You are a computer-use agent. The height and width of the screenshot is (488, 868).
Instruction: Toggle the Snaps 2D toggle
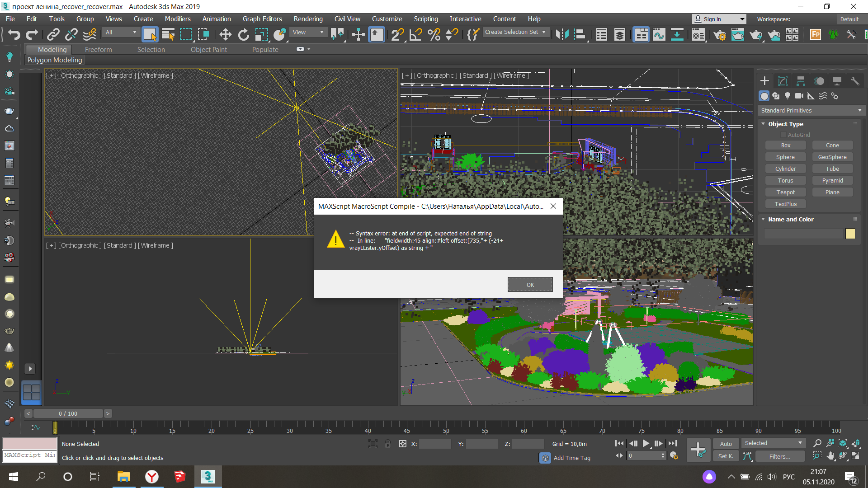pyautogui.click(x=397, y=34)
